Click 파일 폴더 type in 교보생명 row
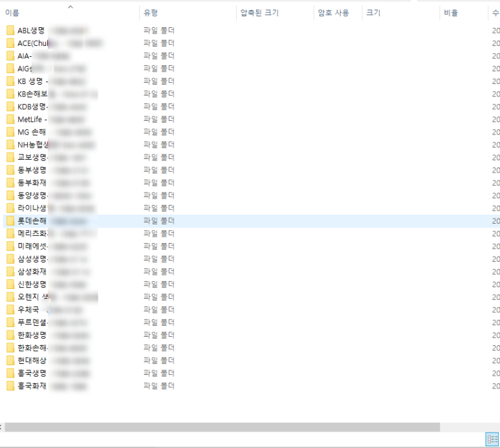The image size is (500, 448). [159, 157]
